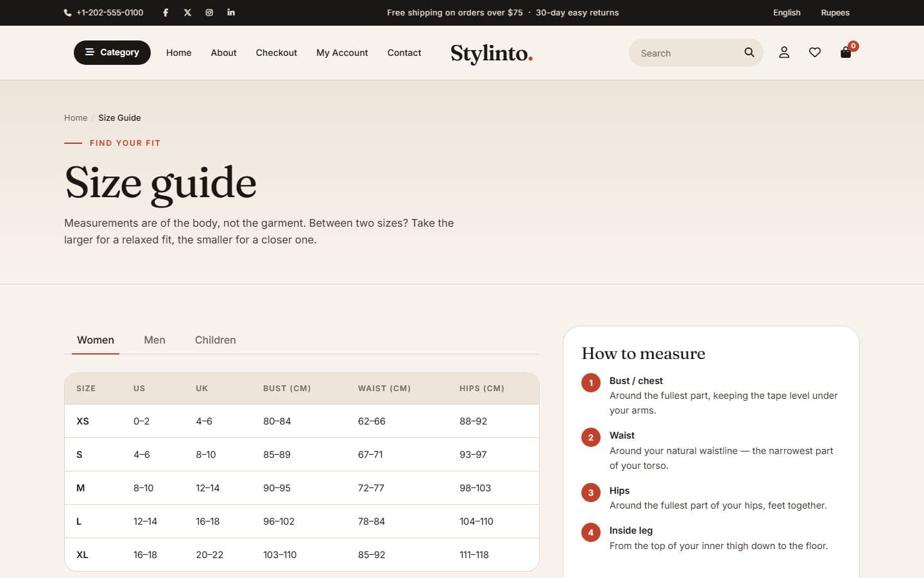Go to the Contact page
Screen dimensions: 924x578
coord(404,53)
